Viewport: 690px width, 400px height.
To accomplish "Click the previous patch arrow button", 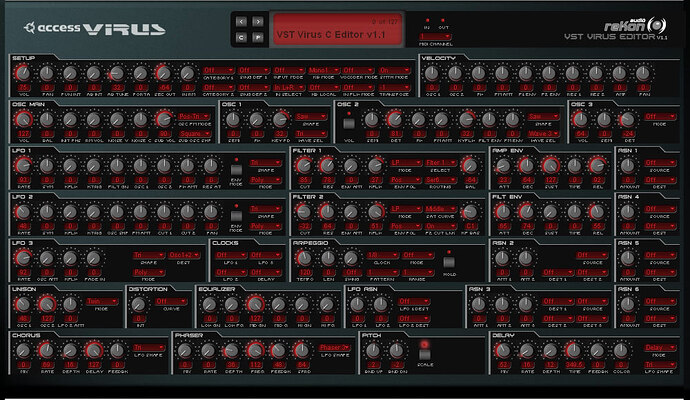I will click(241, 22).
